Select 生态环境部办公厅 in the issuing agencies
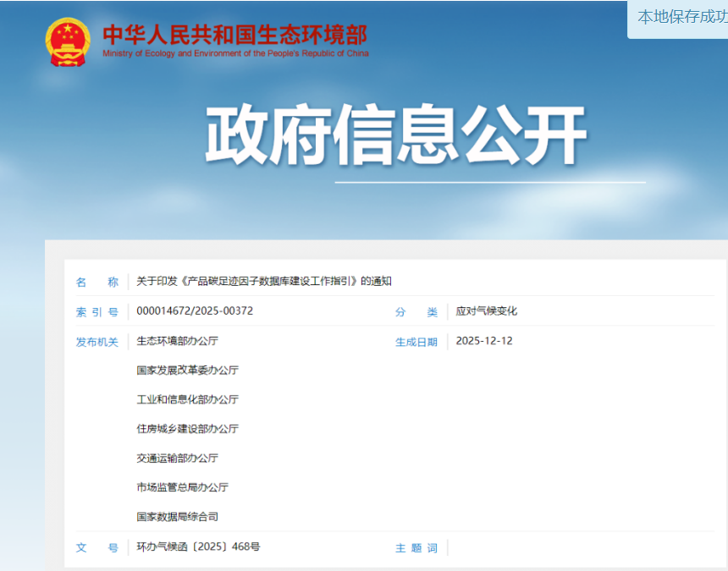The width and height of the screenshot is (728, 571). (178, 341)
